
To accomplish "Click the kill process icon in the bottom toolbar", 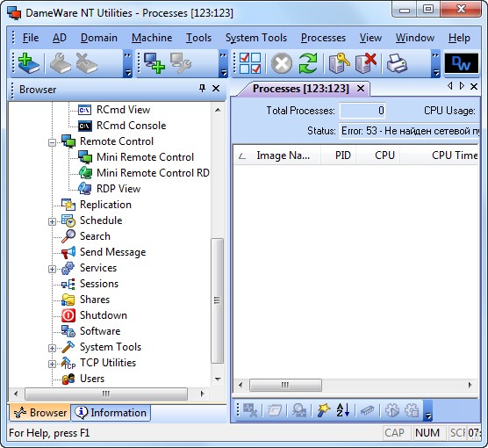I will pyautogui.click(x=250, y=410).
